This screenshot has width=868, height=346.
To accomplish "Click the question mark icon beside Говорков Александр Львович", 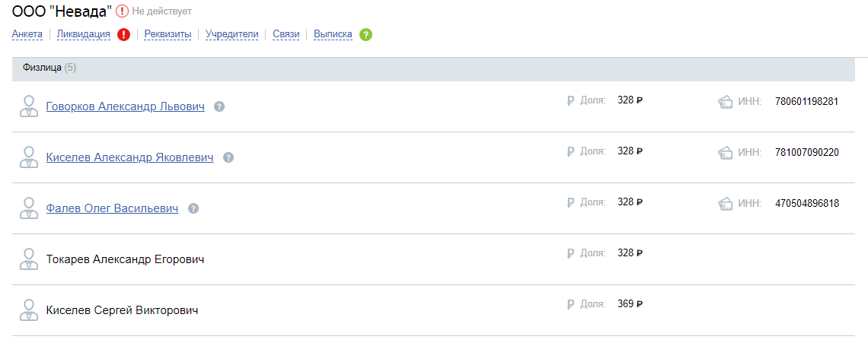I will (x=219, y=106).
